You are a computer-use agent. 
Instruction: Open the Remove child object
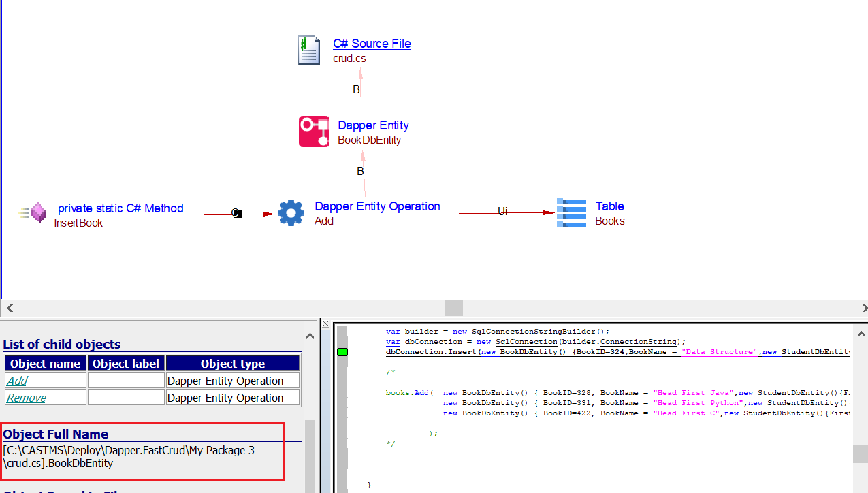[x=27, y=398]
